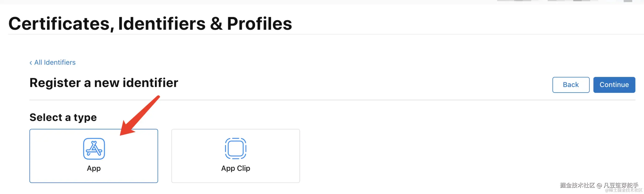Viewport: 644px width, 194px height.
Task: Click the 'App Clip' label text
Action: pyautogui.click(x=235, y=169)
